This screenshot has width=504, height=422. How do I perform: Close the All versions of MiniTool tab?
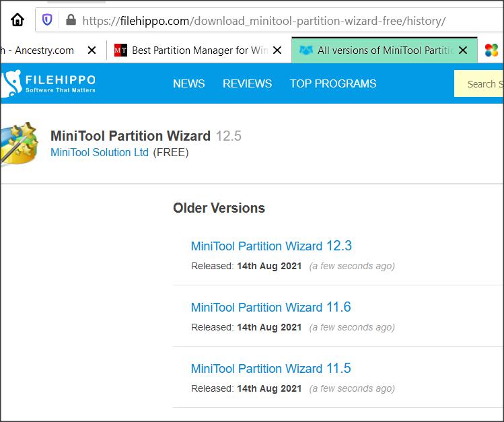tap(463, 50)
